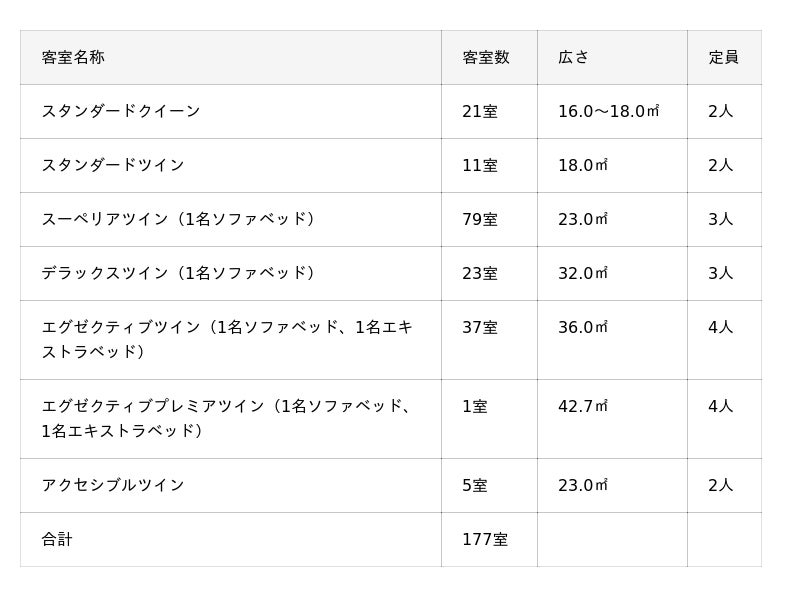
Task: Click the アクセシブルツイン room name cell
Action: point(113,485)
